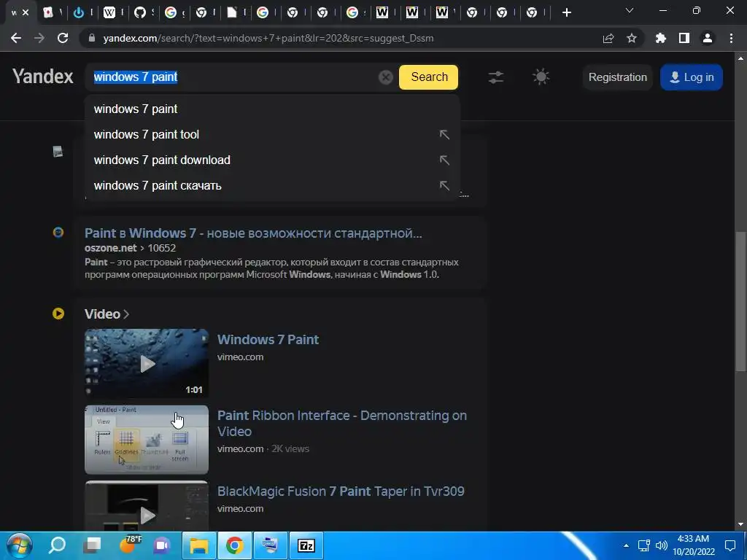Open the Windows Start menu
Screen dimensions: 747x560
point(19,545)
